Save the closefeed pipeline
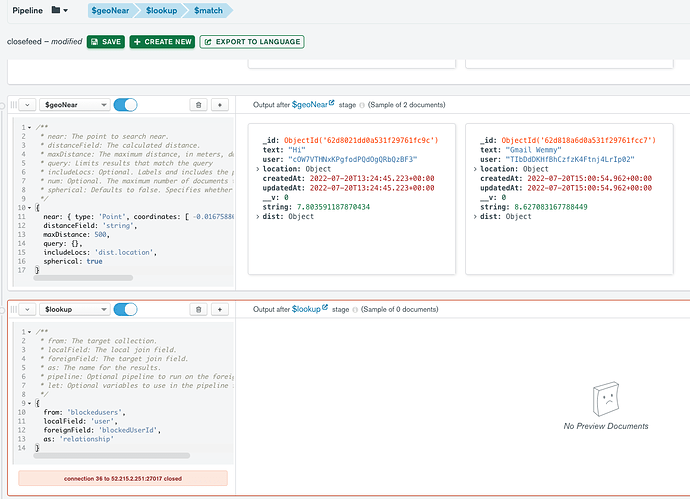 pos(106,42)
